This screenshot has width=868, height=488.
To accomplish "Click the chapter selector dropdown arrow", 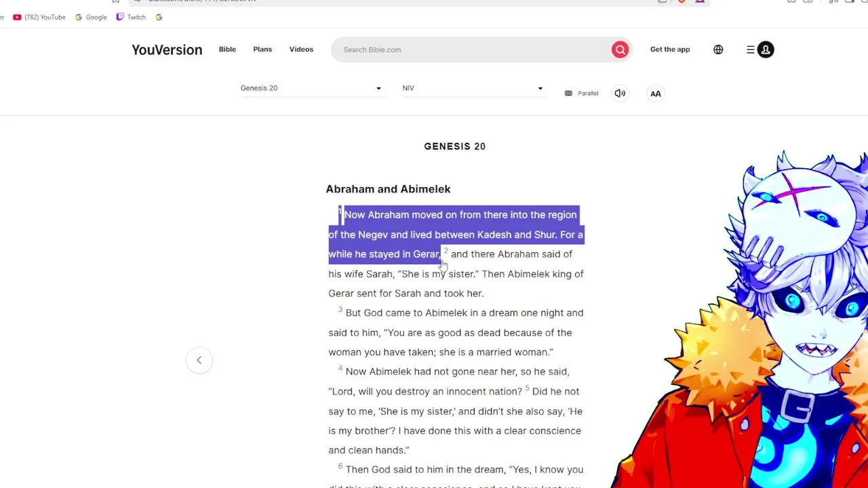I will [x=378, y=88].
